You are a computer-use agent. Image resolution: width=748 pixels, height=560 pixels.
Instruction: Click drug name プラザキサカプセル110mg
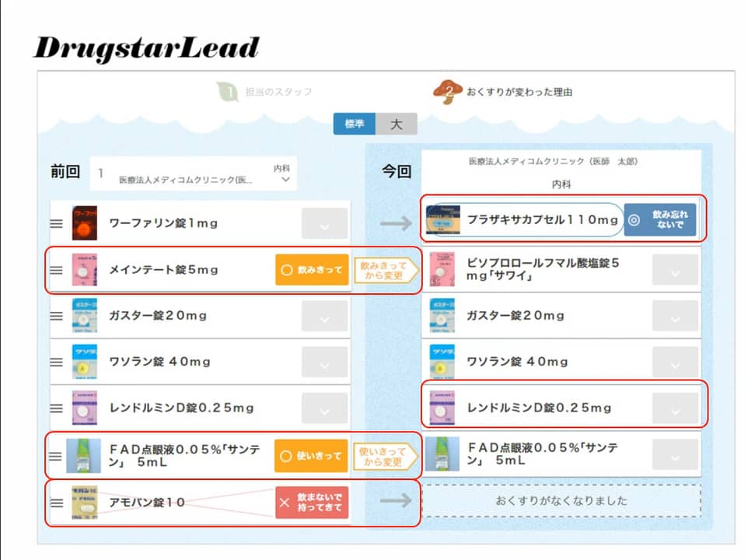point(543,219)
